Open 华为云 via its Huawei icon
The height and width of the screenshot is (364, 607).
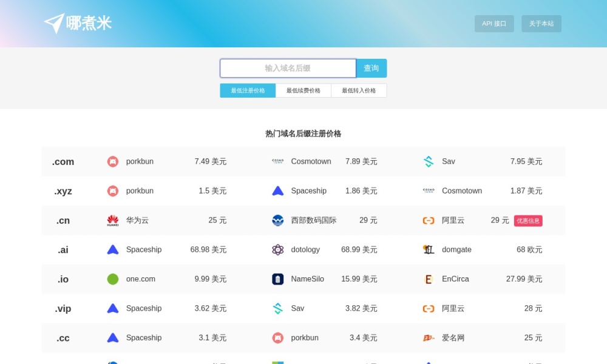(112, 220)
